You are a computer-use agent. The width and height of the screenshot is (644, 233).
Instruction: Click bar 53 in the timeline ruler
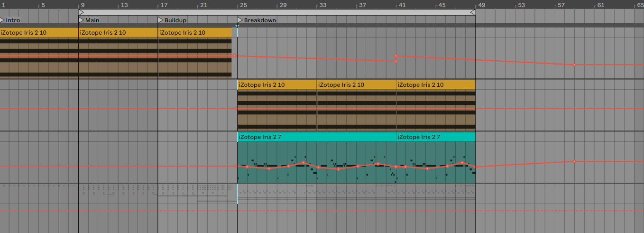521,5
